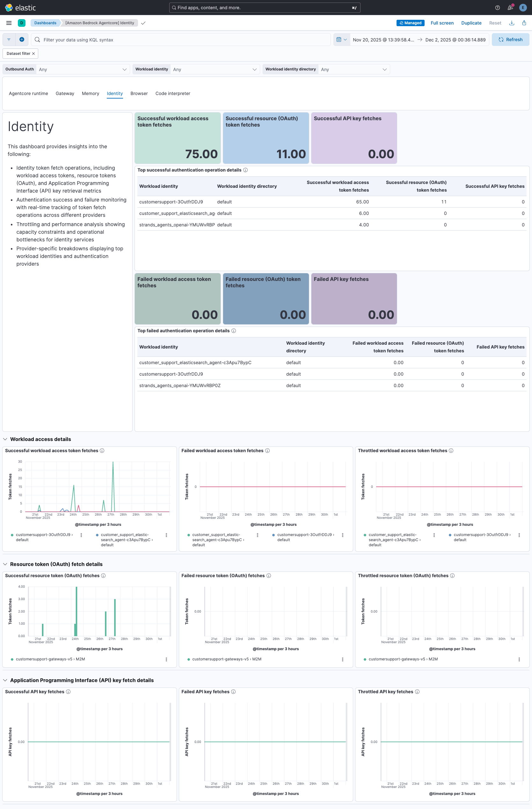Click the Duplicate link in the header
The height and width of the screenshot is (809, 532).
point(471,23)
